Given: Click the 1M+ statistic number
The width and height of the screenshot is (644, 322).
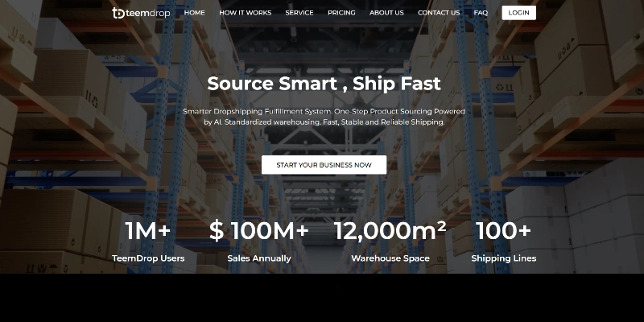Looking at the screenshot, I should (x=148, y=230).
